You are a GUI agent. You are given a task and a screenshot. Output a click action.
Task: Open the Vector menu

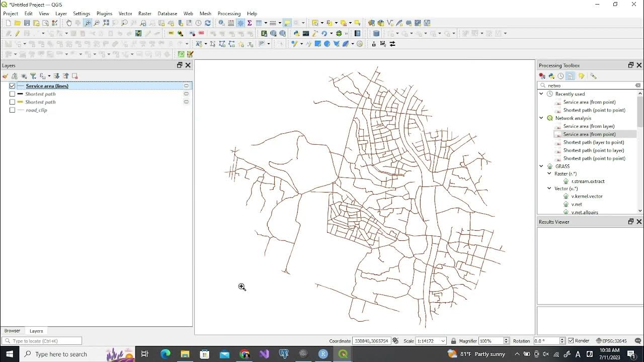point(125,14)
